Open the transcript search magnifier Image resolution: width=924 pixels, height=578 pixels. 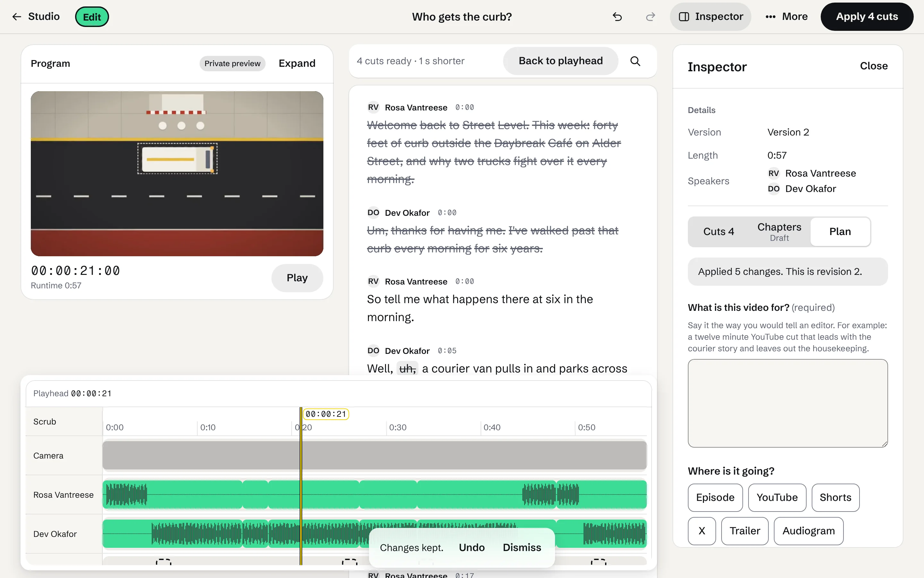[635, 61]
